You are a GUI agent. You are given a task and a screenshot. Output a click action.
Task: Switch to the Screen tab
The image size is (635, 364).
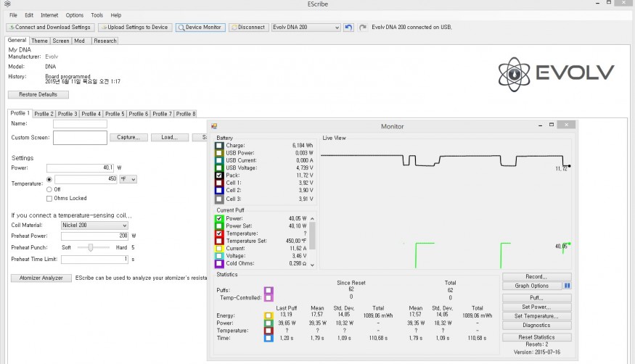61,41
